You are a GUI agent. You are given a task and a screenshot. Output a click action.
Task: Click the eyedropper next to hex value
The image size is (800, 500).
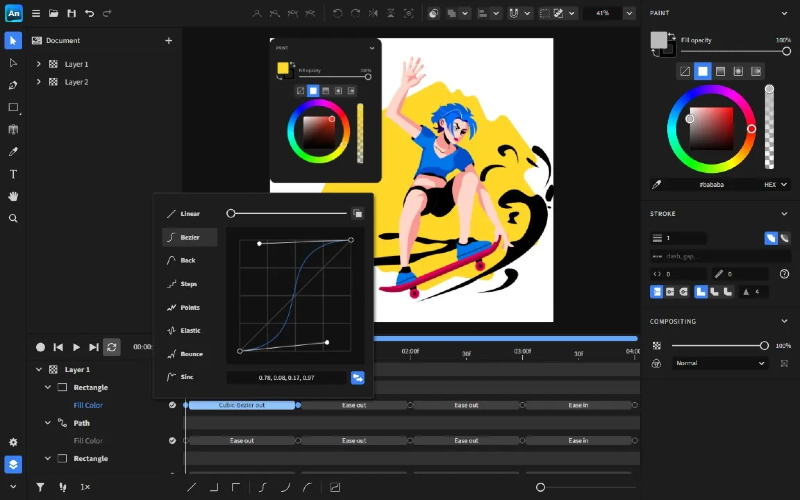click(657, 185)
